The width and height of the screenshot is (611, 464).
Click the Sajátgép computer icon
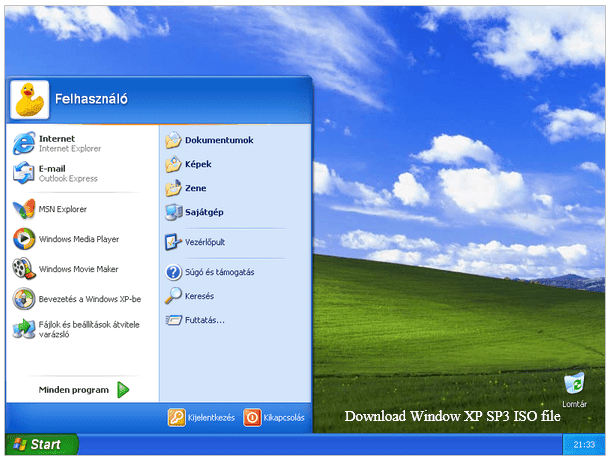point(173,212)
